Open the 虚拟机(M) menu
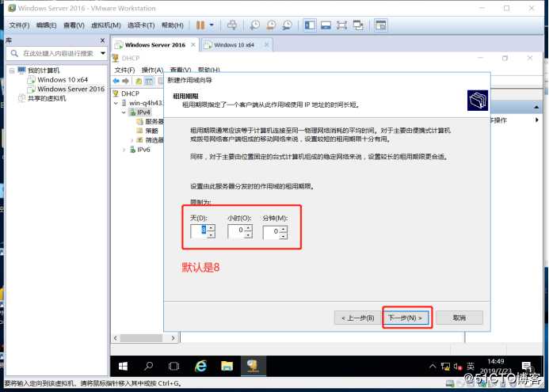Screen dimensions: 549x392 click(x=105, y=25)
